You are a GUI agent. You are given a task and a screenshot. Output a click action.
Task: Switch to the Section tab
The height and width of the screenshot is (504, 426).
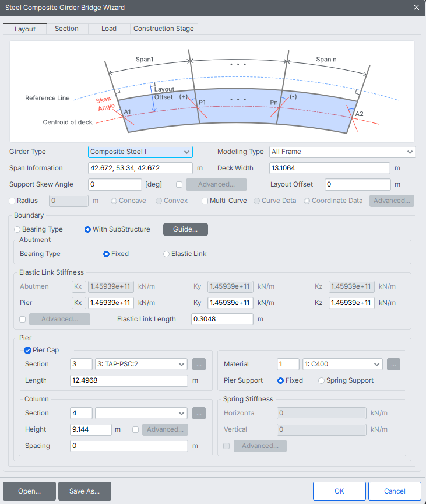[66, 29]
